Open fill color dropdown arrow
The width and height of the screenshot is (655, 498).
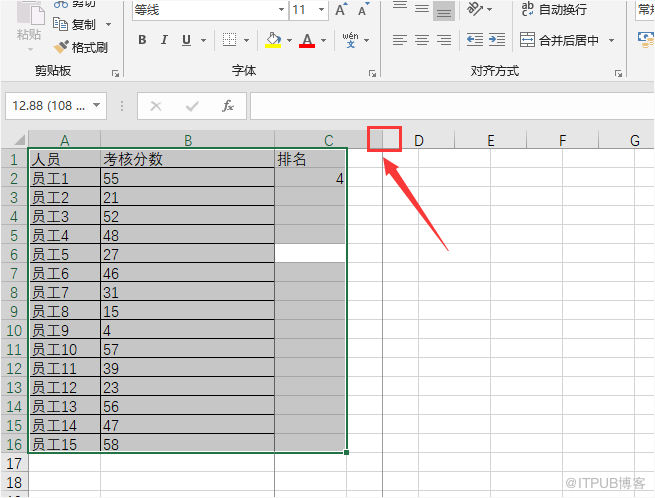[x=289, y=41]
